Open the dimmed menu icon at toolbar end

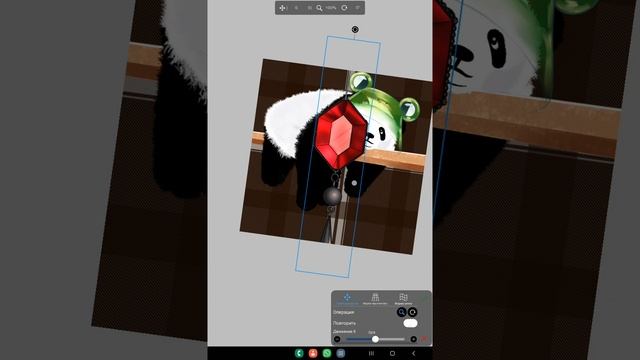pyautogui.click(x=358, y=8)
